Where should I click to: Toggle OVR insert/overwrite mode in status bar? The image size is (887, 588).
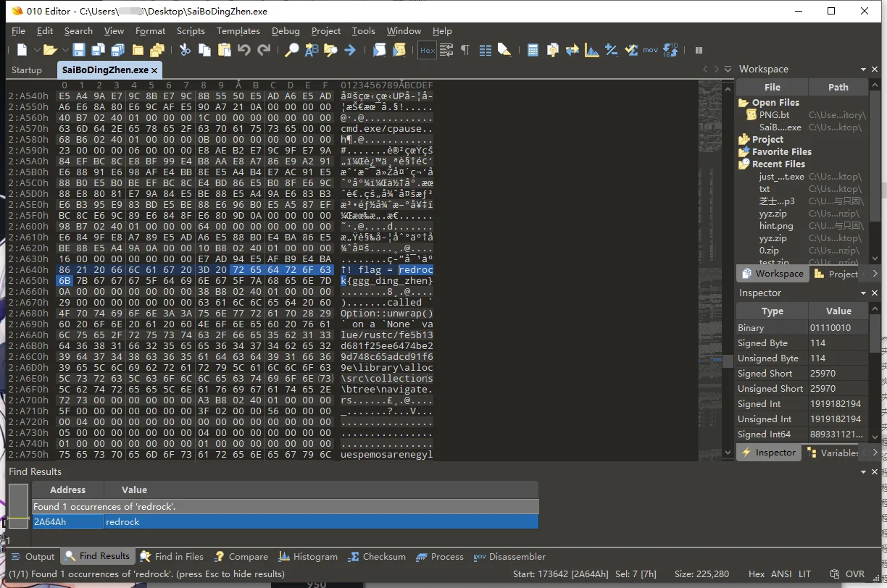(855, 574)
